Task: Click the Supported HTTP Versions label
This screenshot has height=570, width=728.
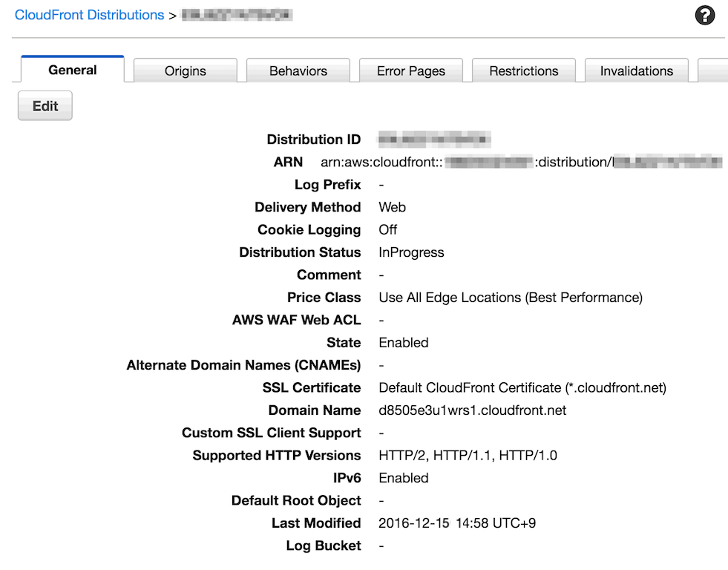Action: pyautogui.click(x=277, y=456)
